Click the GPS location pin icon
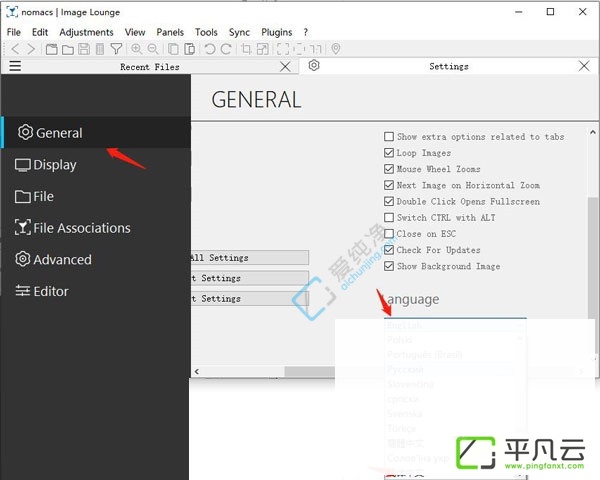The image size is (600, 480). (x=336, y=49)
